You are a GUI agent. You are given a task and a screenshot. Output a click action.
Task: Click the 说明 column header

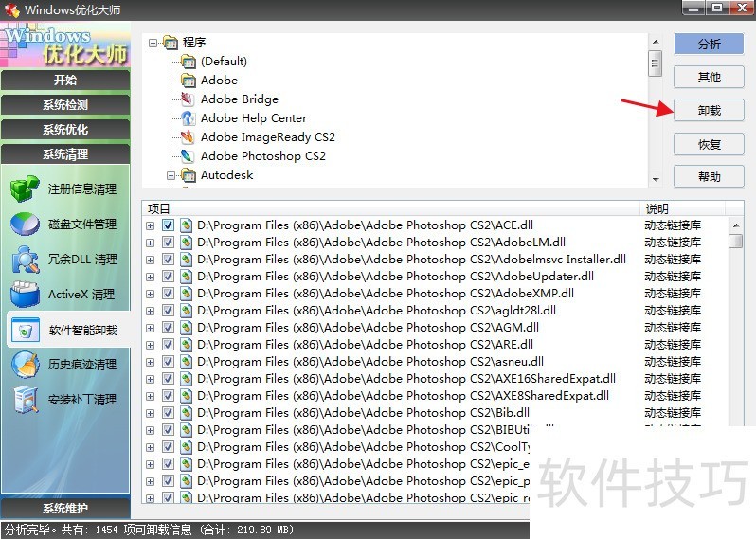pyautogui.click(x=683, y=208)
